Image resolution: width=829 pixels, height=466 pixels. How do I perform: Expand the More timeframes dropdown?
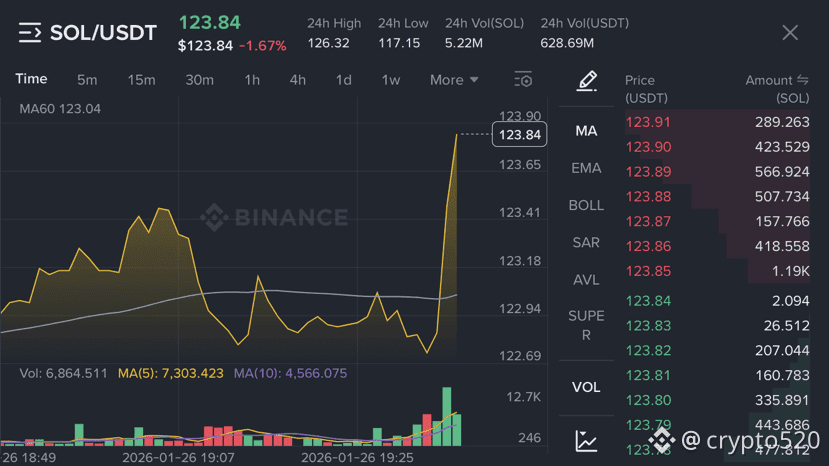coord(454,80)
